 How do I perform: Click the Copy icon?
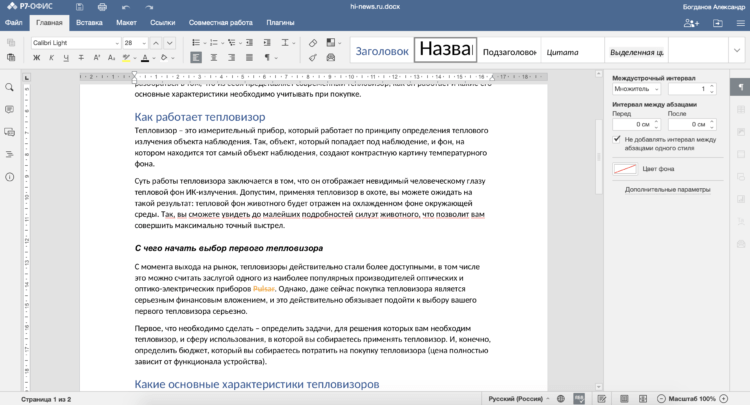pos(11,43)
